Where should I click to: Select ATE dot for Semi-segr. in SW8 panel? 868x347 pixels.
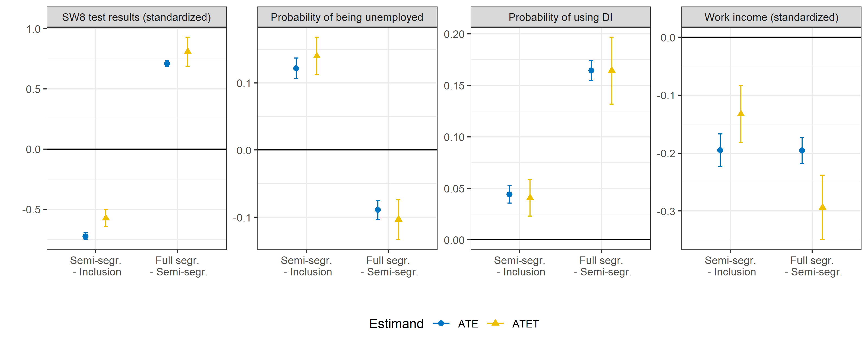point(86,236)
